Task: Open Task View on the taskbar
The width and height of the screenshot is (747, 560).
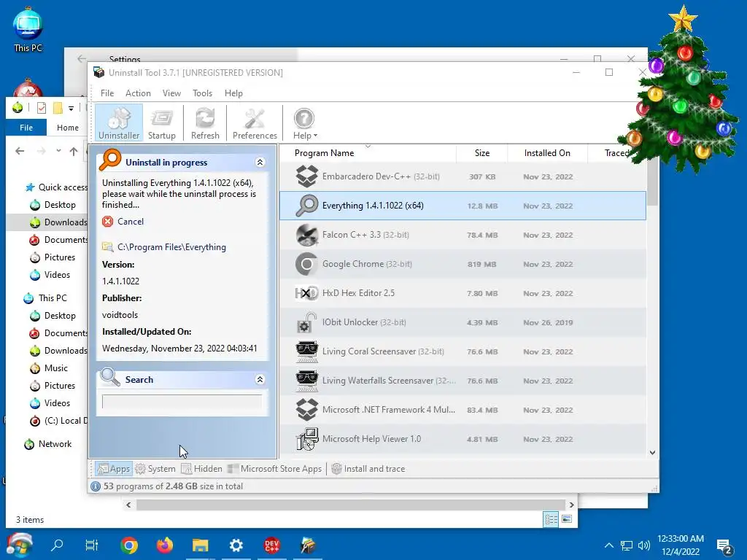Action: point(91,545)
